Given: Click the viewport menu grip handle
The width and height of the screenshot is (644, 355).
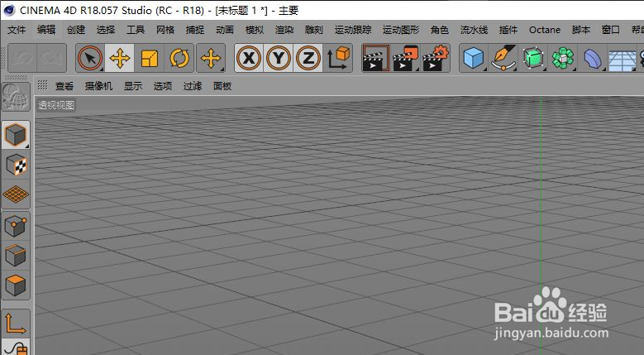Looking at the screenshot, I should coord(43,85).
